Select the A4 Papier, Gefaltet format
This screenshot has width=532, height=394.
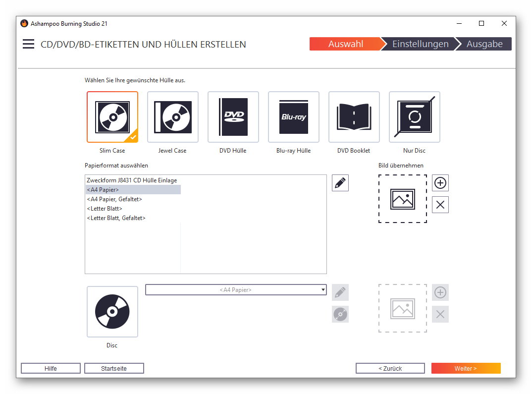tap(114, 199)
